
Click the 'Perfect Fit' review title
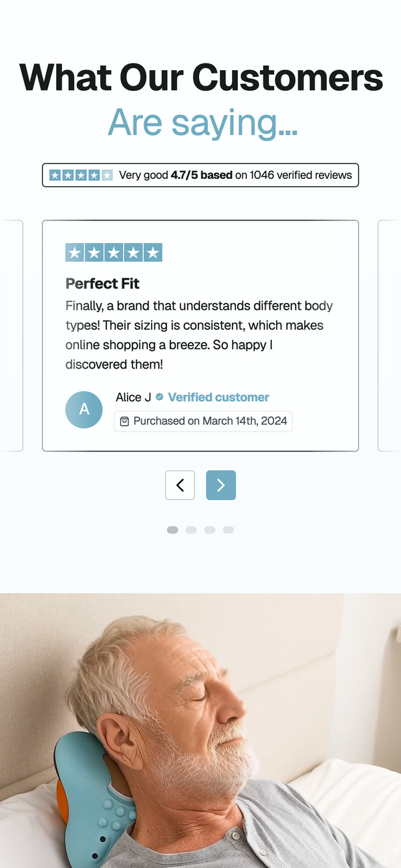click(x=102, y=284)
